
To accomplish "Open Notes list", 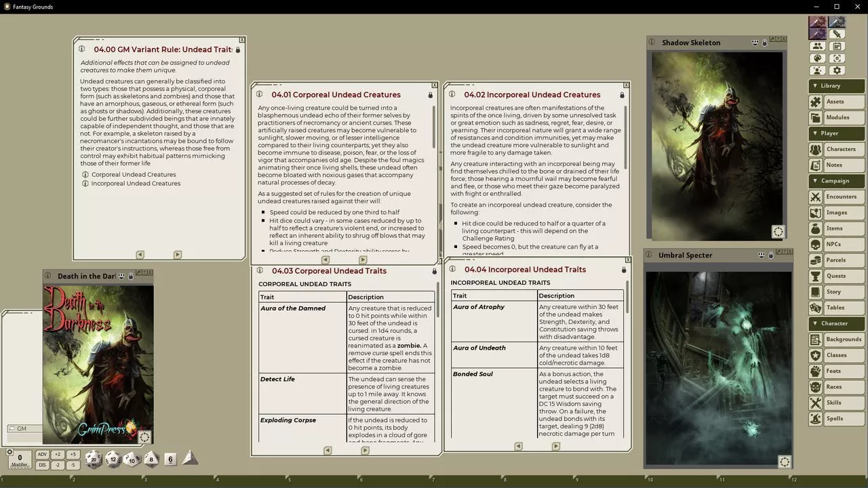I will (x=836, y=165).
